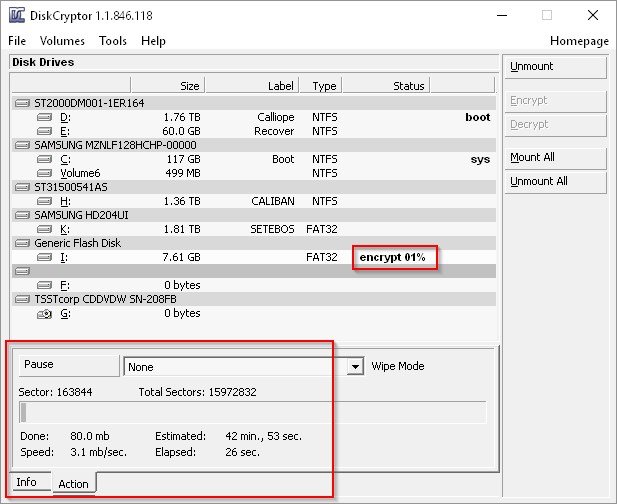Sort by the Size column header
617x504 pixels.
(x=168, y=85)
